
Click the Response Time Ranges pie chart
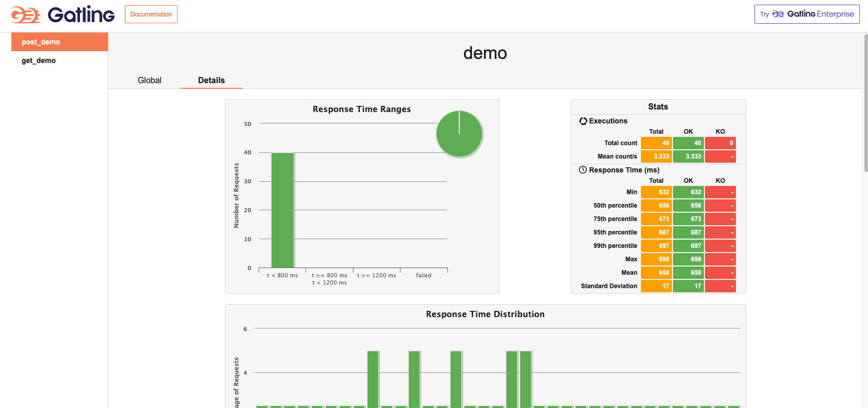click(459, 134)
